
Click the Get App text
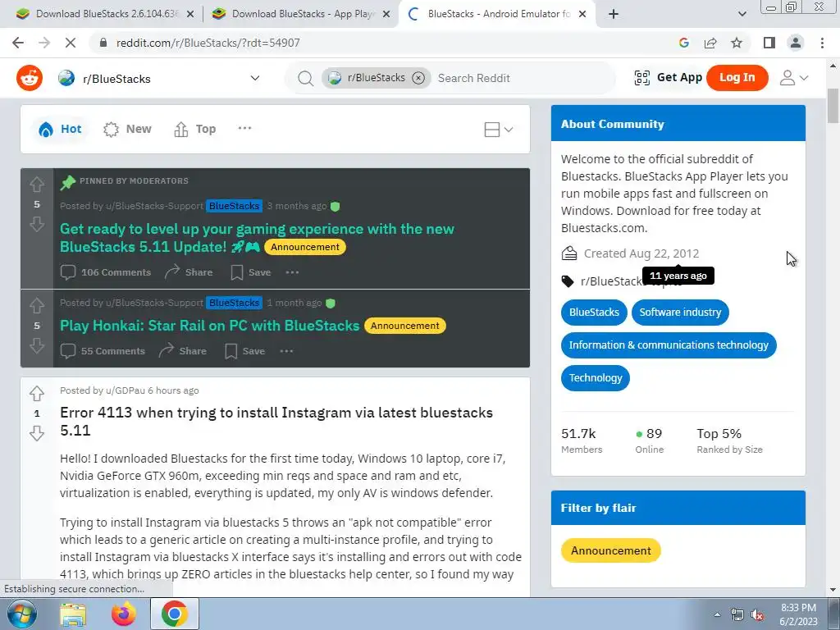[679, 78]
